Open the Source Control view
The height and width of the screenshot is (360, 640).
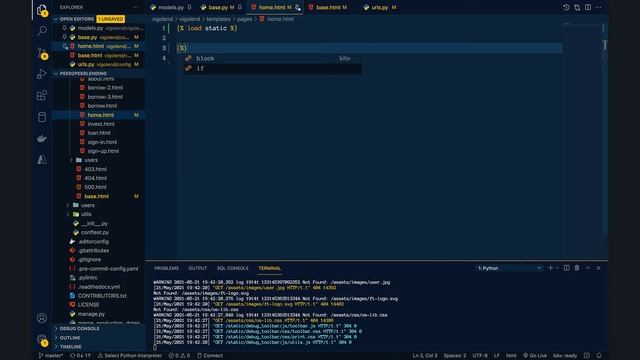point(42,53)
